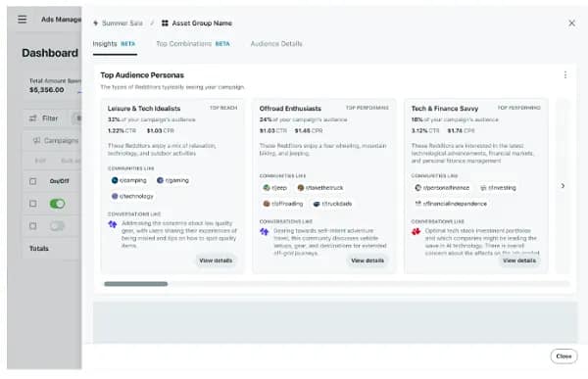This screenshot has width=588, height=379.
Task: Show next personas with the right chevron
Action: (x=563, y=186)
